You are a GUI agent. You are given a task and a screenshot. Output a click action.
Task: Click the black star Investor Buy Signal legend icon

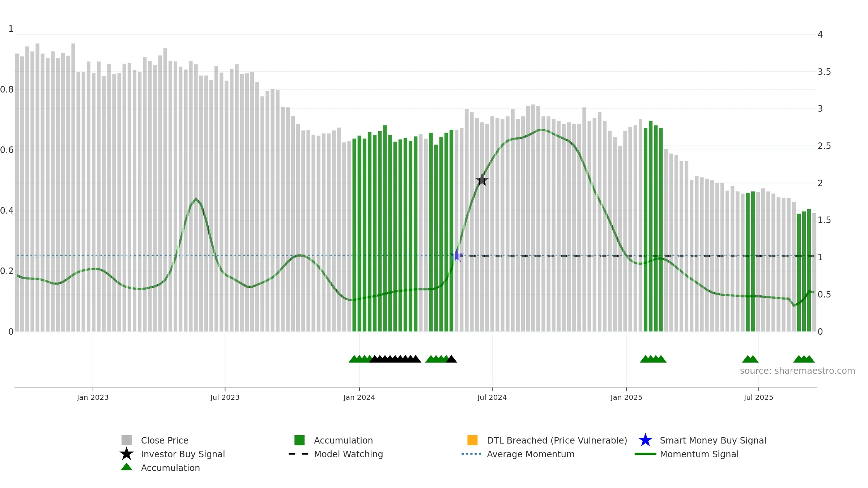click(127, 454)
